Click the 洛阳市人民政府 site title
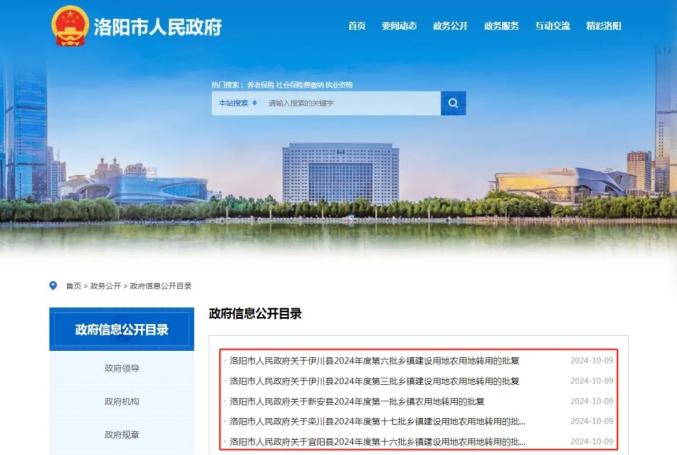677x455 pixels. (158, 27)
